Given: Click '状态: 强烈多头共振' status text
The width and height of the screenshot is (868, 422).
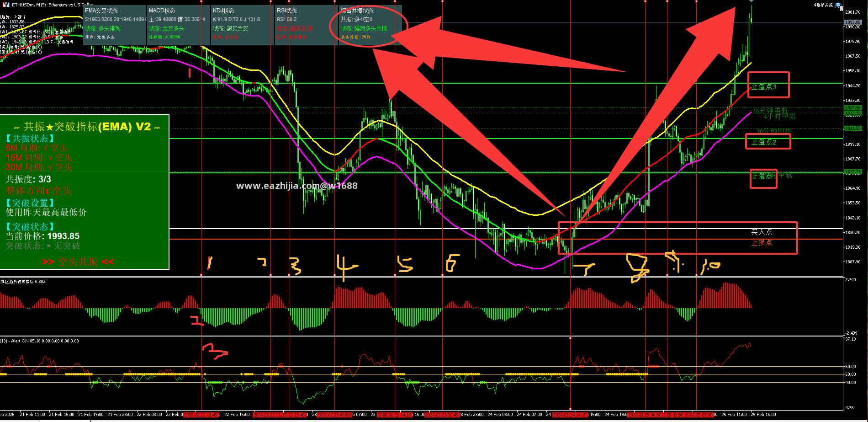Looking at the screenshot, I should pyautogui.click(x=364, y=28).
